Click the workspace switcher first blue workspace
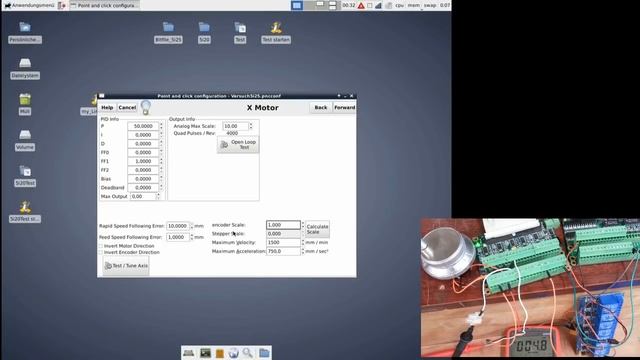The height and width of the screenshot is (360, 640). (297, 5)
